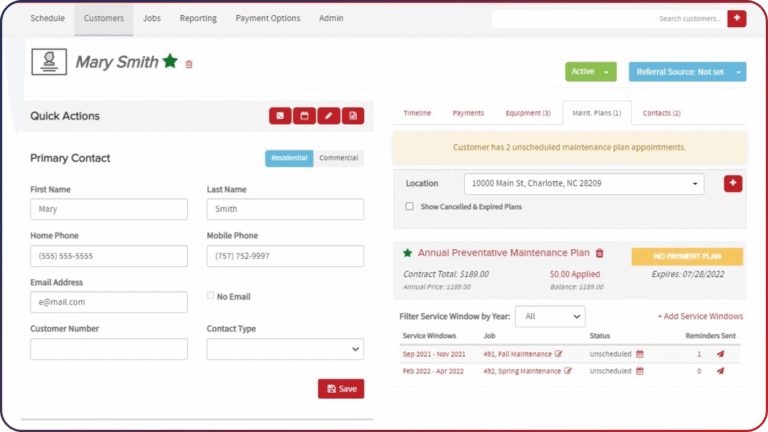Viewport: 768px width, 432px height.
Task: Switch to the Contacts (2) tab
Action: click(662, 113)
